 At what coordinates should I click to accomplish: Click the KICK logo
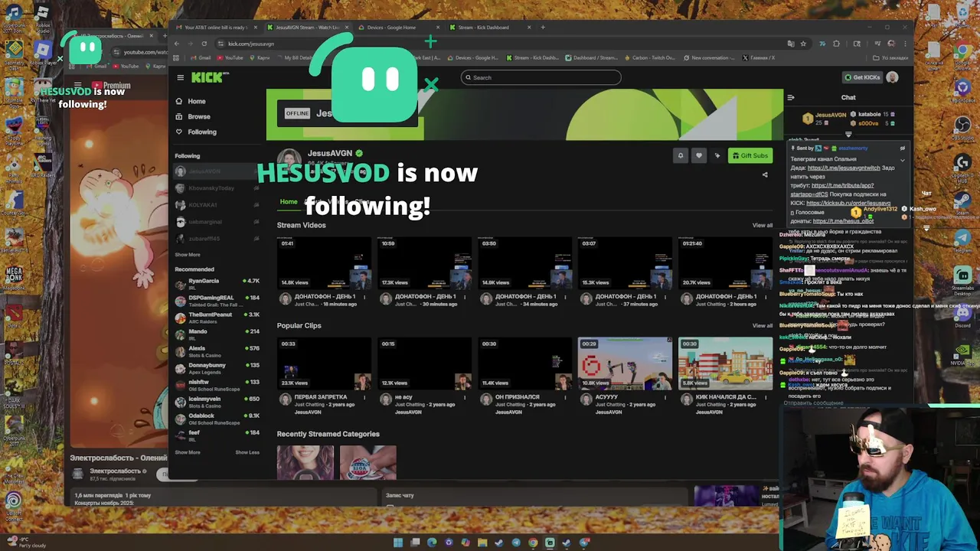[x=209, y=77]
